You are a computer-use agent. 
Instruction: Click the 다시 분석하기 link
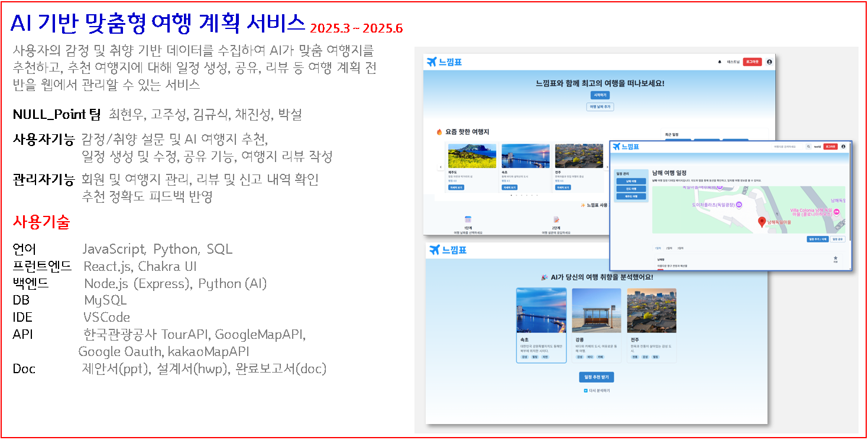[597, 391]
